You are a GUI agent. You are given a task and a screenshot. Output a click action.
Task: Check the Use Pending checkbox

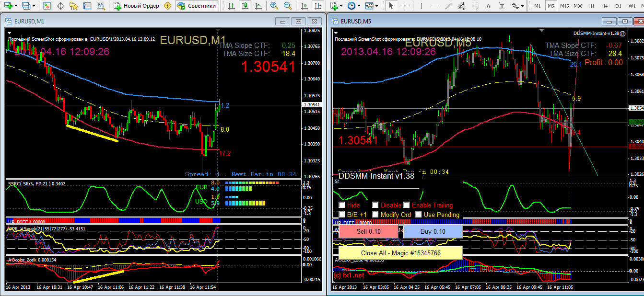click(419, 215)
